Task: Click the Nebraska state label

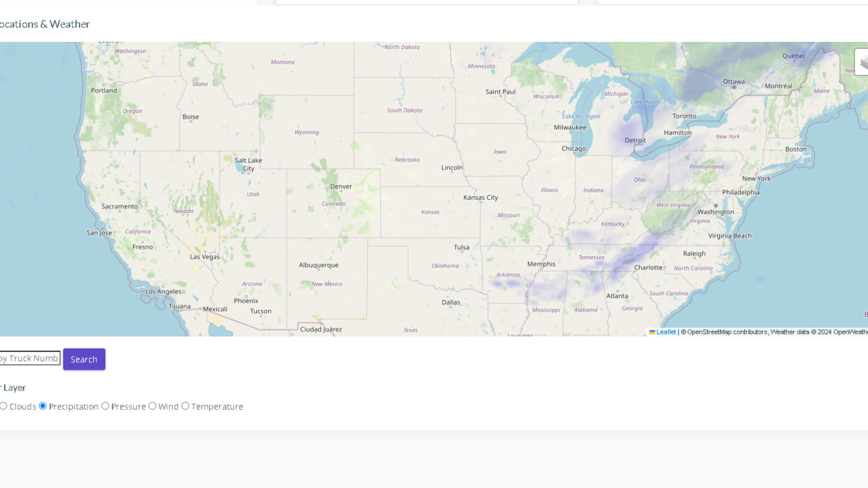Action: click(407, 160)
